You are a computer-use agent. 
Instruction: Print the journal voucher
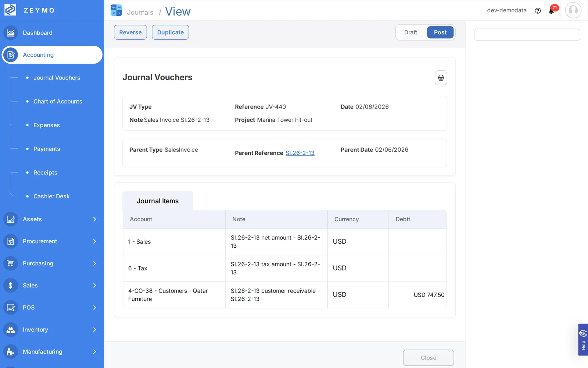[x=441, y=78]
